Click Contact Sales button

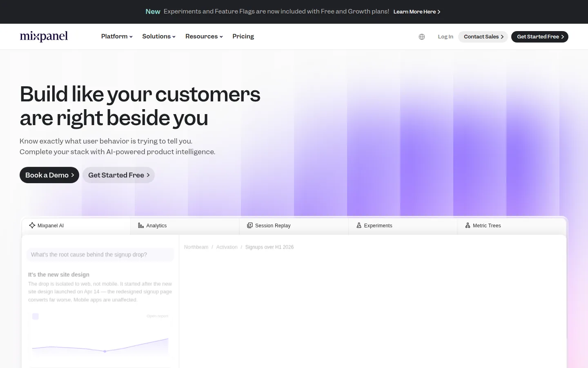click(x=483, y=37)
